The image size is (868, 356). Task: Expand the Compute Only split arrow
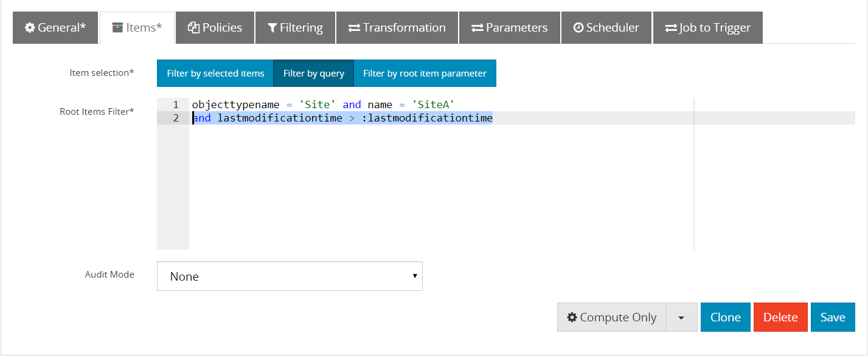[x=681, y=317]
